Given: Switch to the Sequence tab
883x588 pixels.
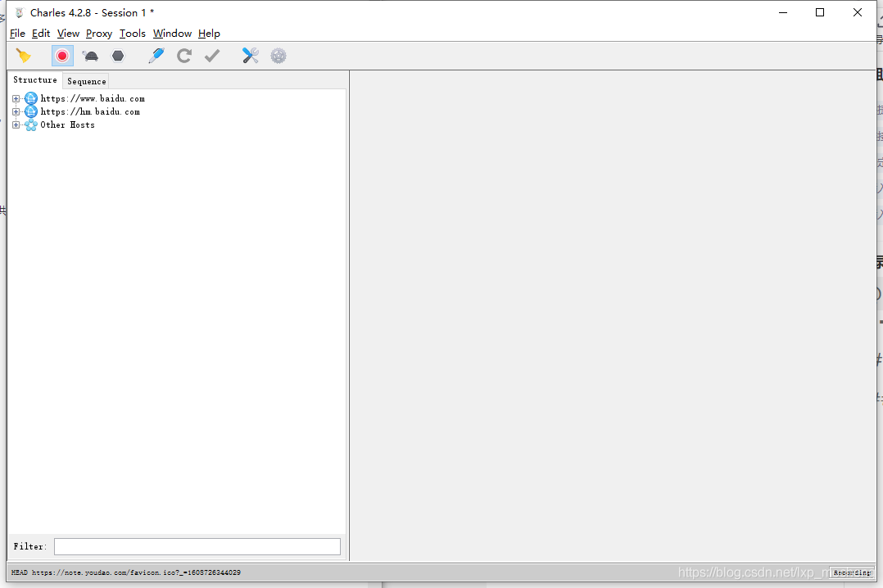Looking at the screenshot, I should tap(86, 81).
